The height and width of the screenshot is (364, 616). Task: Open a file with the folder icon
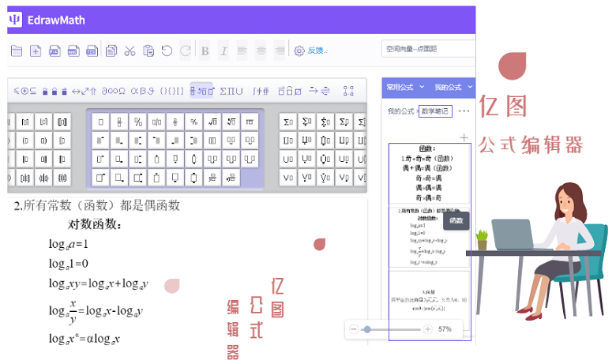(x=17, y=51)
